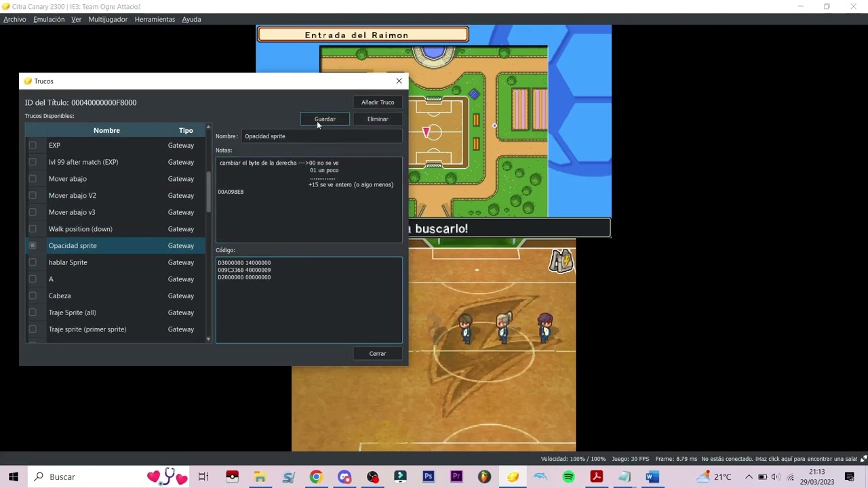Click the Eliminar button
868x488 pixels.
pos(378,119)
